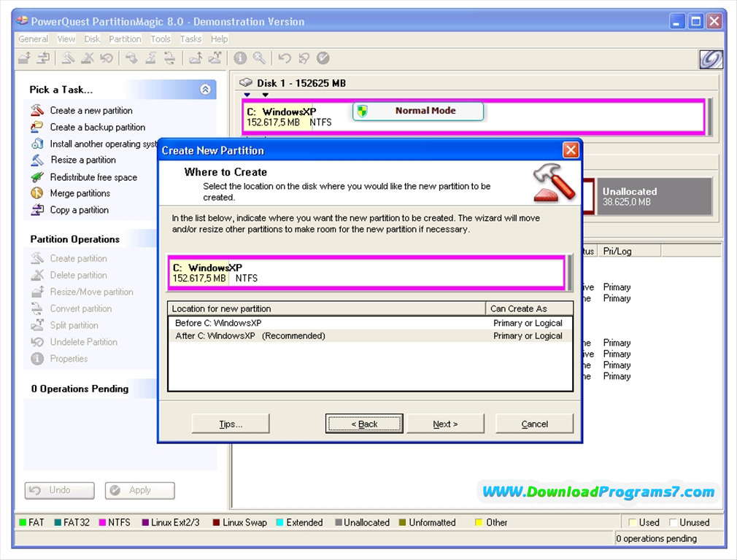The width and height of the screenshot is (737, 560).
Task: Click the Create a backup partition icon
Action: tap(38, 127)
